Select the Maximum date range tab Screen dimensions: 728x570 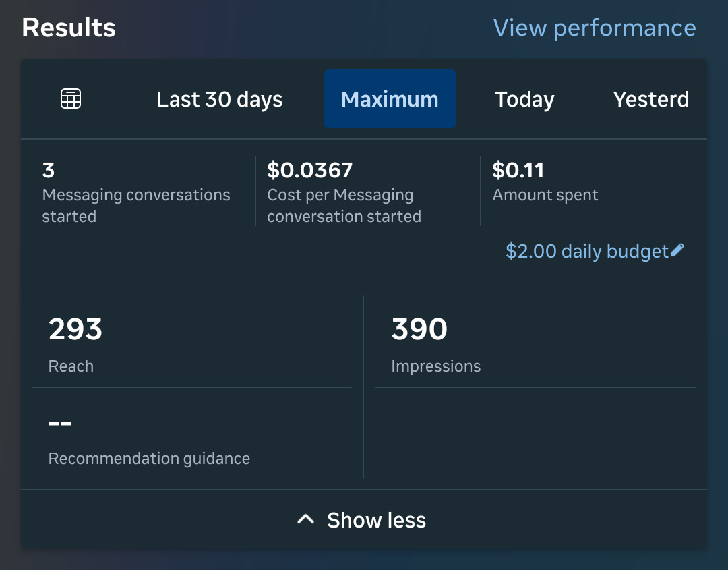pos(390,98)
